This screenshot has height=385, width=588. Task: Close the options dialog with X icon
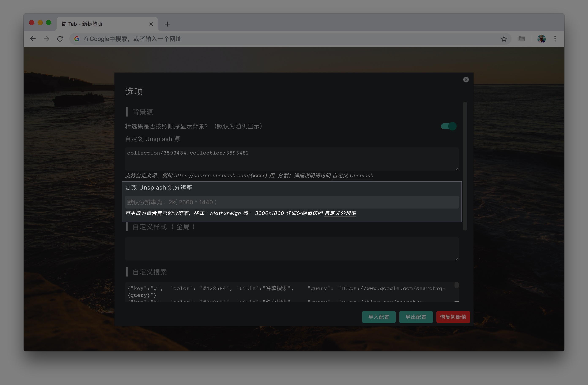click(x=466, y=80)
